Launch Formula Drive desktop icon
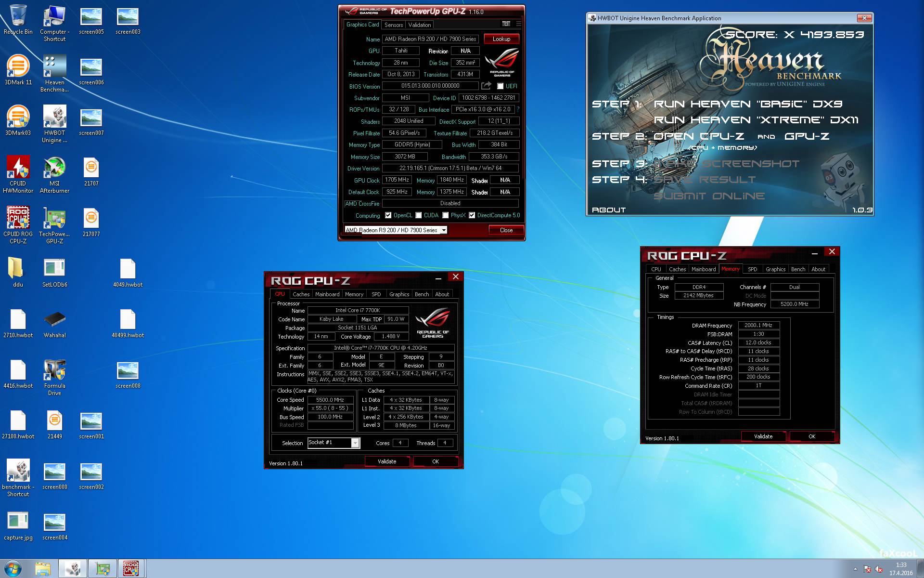The height and width of the screenshot is (578, 924). 54,377
